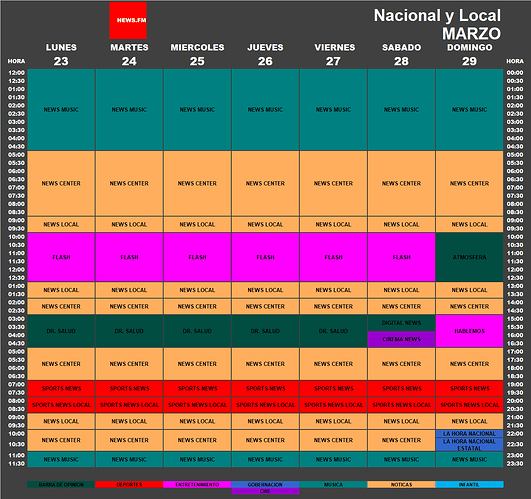Click the MARZO month heading
The height and width of the screenshot is (499, 531).
coord(471,34)
